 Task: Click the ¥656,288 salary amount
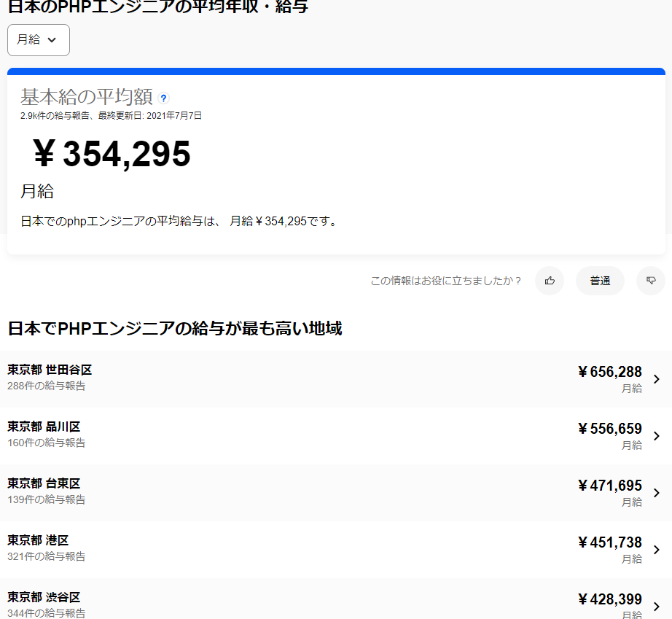click(x=610, y=372)
